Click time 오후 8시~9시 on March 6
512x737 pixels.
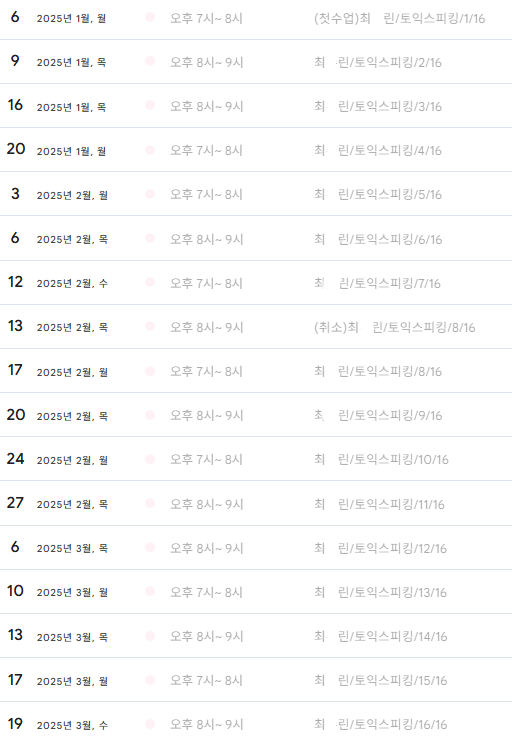tap(206, 548)
